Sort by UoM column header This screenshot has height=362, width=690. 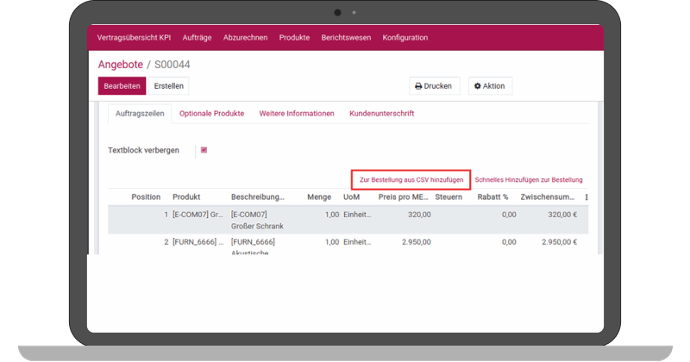[x=351, y=197]
